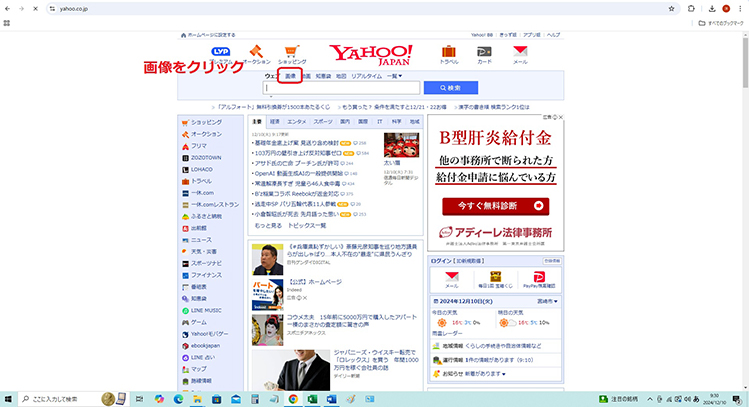
Task: Expand the 一覧 search category dropdown
Action: point(394,76)
